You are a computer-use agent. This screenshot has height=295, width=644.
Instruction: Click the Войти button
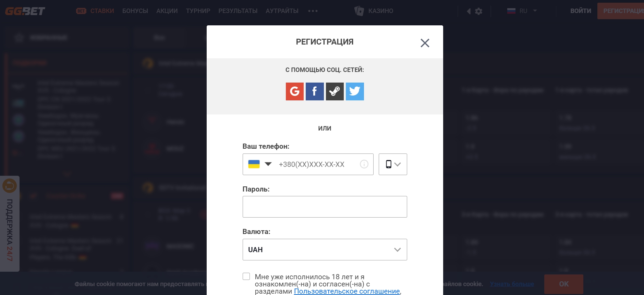pos(581,11)
